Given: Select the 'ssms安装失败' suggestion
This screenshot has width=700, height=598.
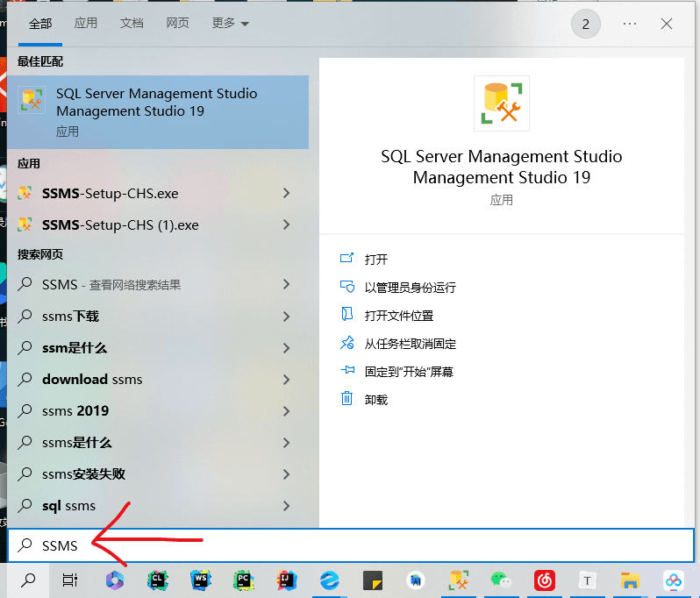Looking at the screenshot, I should [158, 474].
